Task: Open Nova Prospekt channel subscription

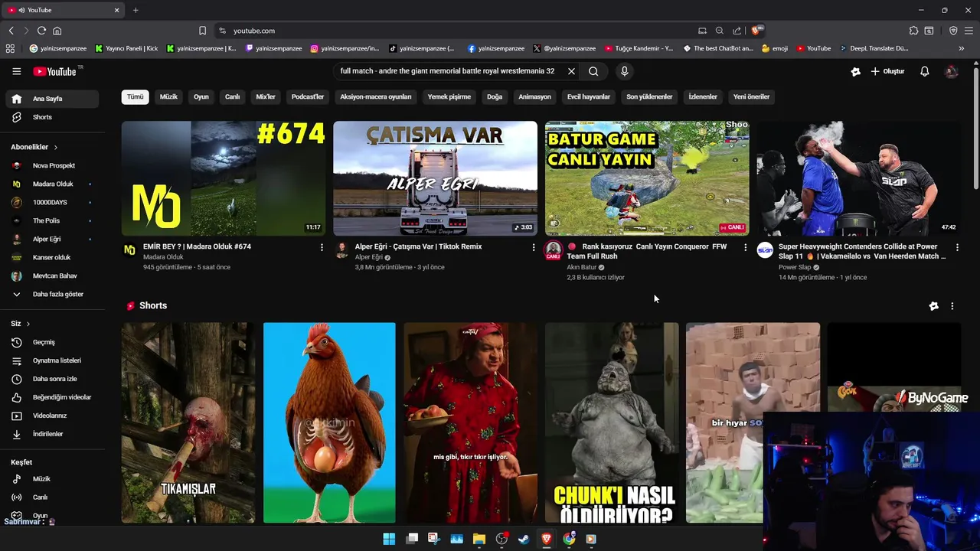Action: [x=52, y=165]
